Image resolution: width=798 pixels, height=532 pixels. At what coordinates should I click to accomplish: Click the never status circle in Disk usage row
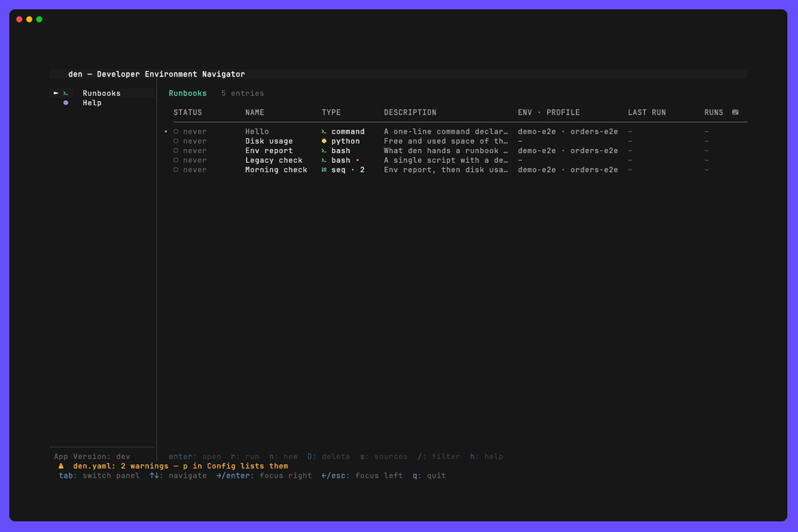(176, 141)
